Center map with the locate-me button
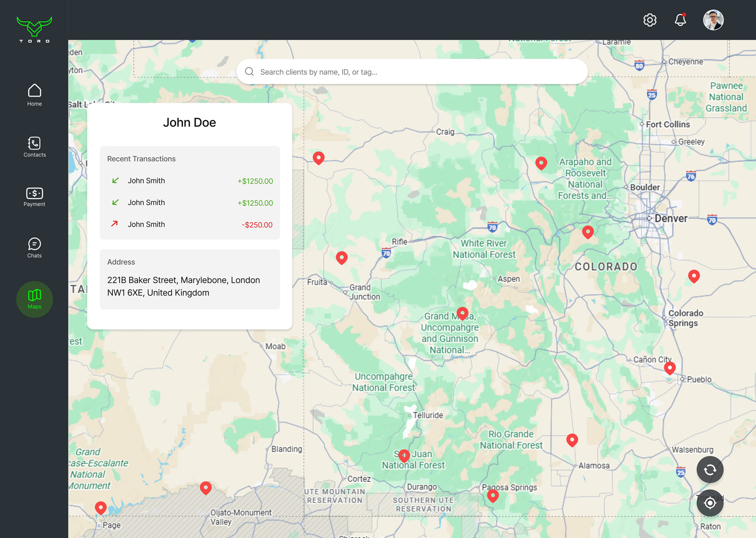Screen dimensions: 756x538 tap(710, 503)
